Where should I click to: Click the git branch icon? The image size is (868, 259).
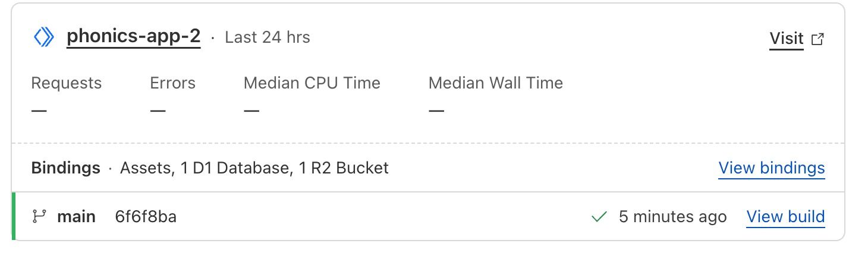coord(39,217)
